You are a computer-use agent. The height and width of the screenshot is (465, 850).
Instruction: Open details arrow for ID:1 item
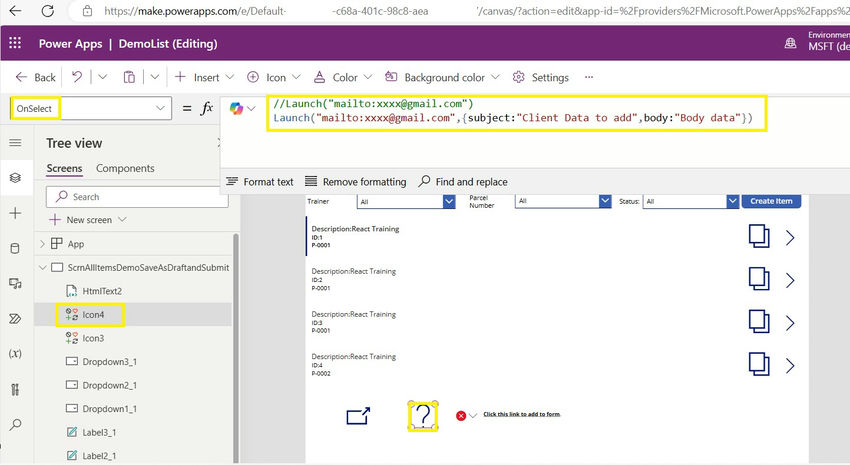[x=790, y=237]
